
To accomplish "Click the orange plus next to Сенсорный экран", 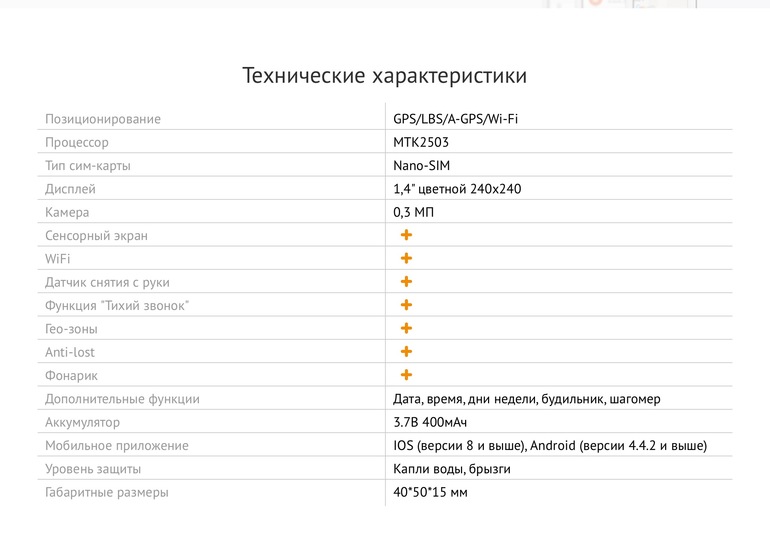I will [406, 235].
